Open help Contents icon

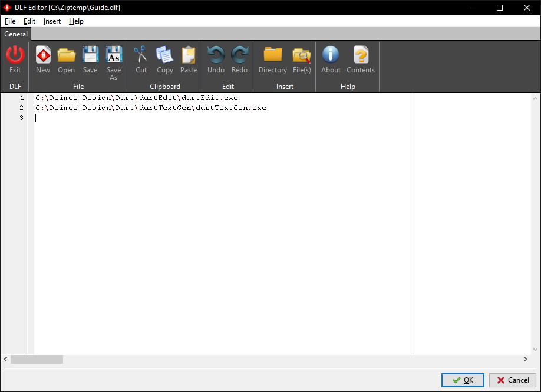[x=361, y=55]
